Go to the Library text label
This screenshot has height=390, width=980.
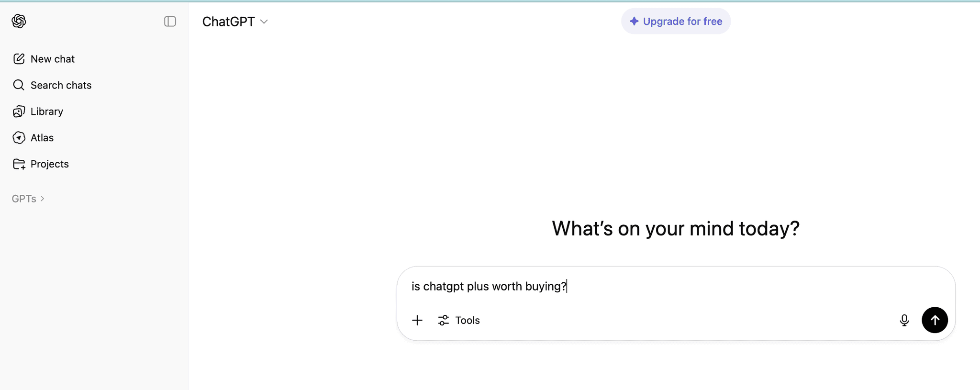point(47,111)
